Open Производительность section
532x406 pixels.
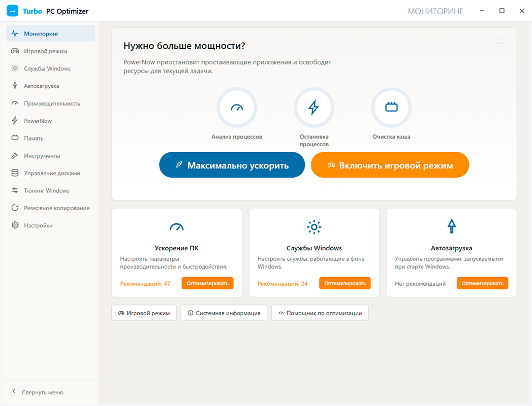[x=50, y=104]
